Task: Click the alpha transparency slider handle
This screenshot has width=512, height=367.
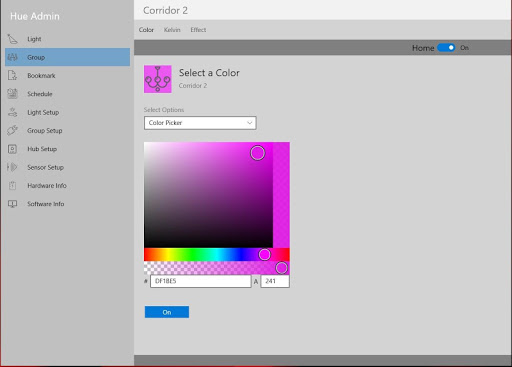Action: click(282, 268)
